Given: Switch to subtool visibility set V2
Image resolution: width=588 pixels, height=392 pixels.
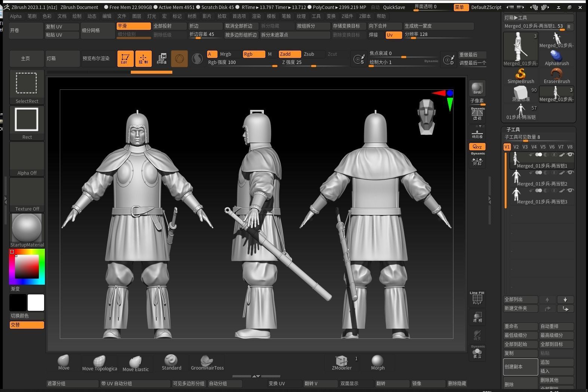Looking at the screenshot, I should tap(516, 147).
